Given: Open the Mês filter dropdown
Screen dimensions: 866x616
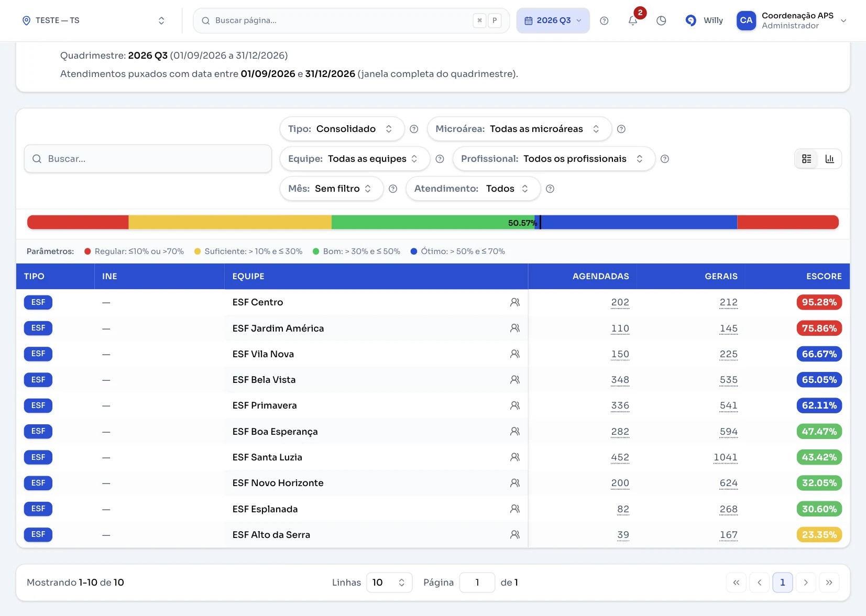Looking at the screenshot, I should (x=331, y=189).
